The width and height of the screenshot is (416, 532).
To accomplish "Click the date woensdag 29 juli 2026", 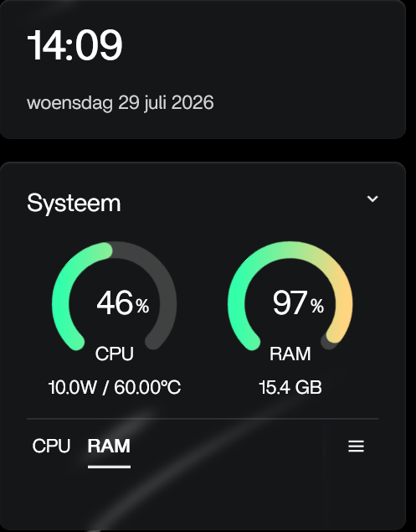I will point(121,102).
